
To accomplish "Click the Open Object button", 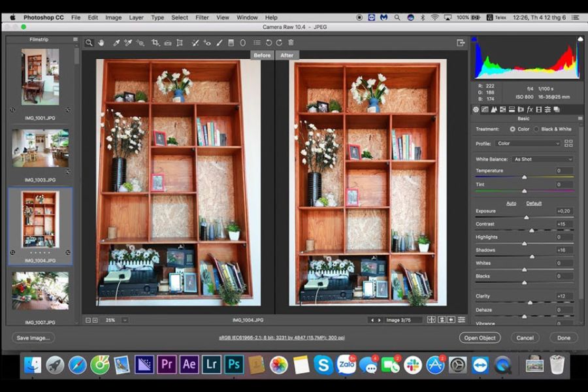I will [x=480, y=338].
